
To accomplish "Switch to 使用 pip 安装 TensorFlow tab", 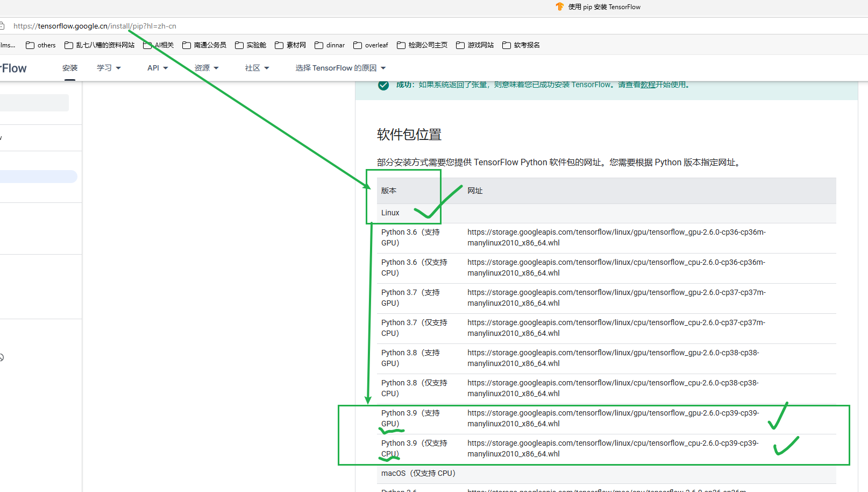I will (x=598, y=7).
